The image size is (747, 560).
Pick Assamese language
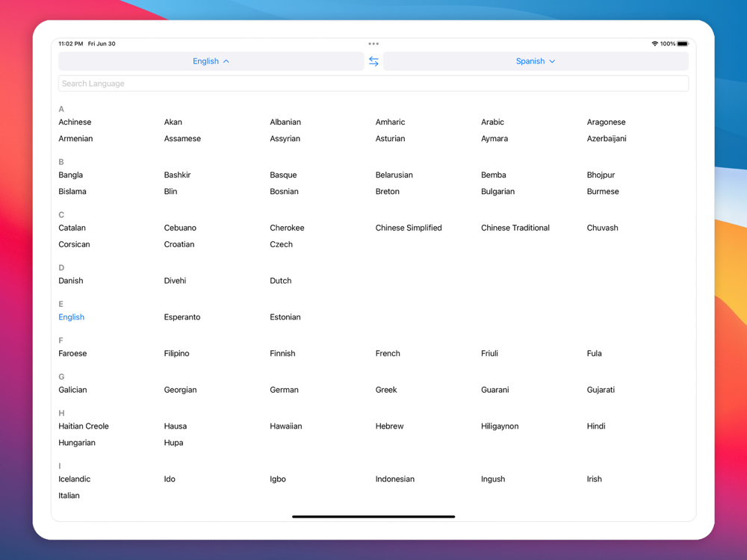[x=182, y=139]
